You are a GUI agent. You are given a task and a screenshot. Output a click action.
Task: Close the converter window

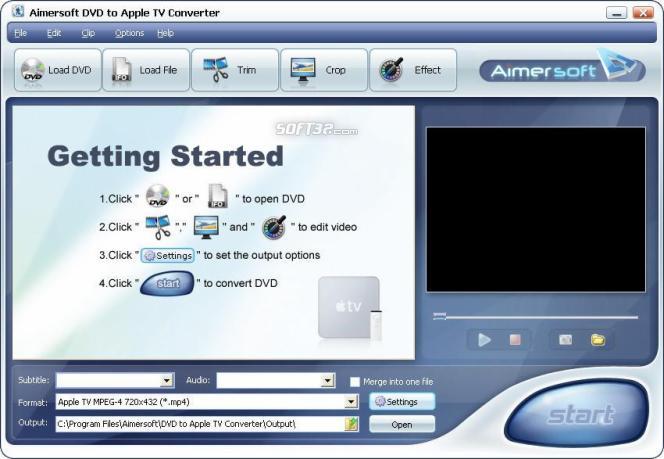pos(643,12)
